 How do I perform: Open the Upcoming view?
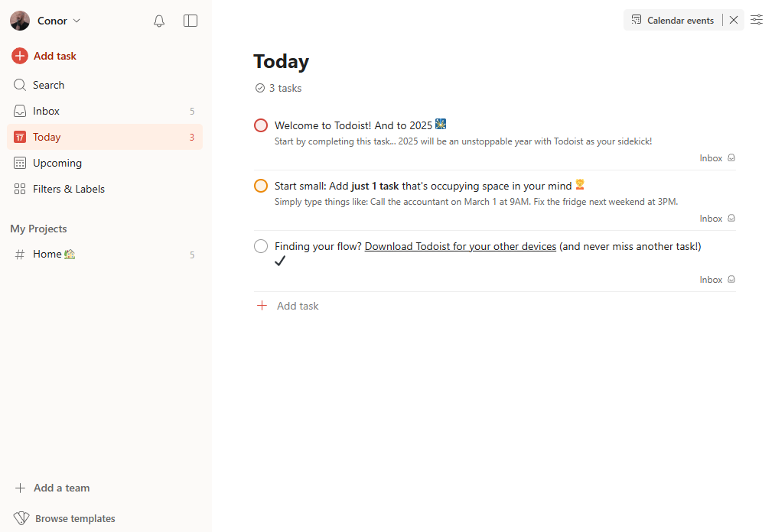coord(105,163)
